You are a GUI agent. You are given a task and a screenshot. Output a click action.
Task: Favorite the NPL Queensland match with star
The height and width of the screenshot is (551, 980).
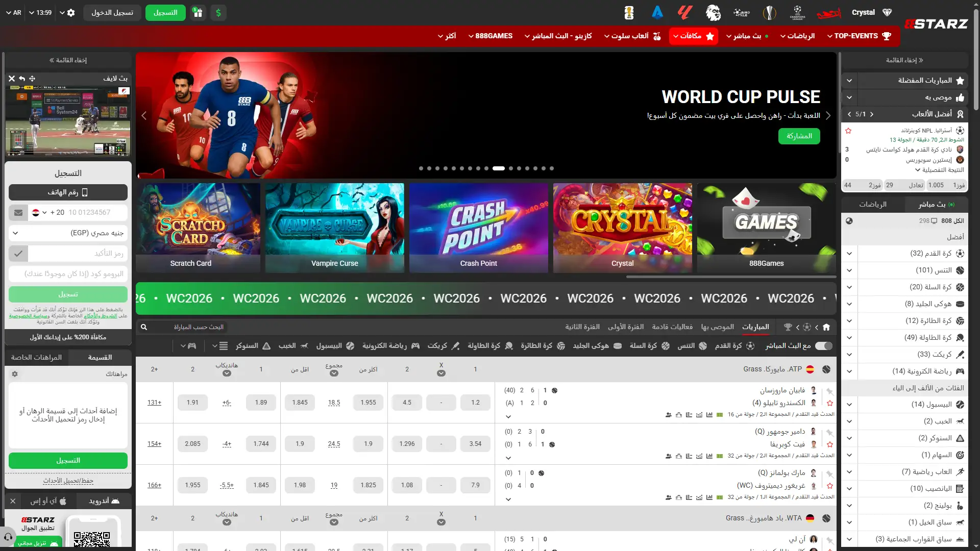tap(848, 131)
